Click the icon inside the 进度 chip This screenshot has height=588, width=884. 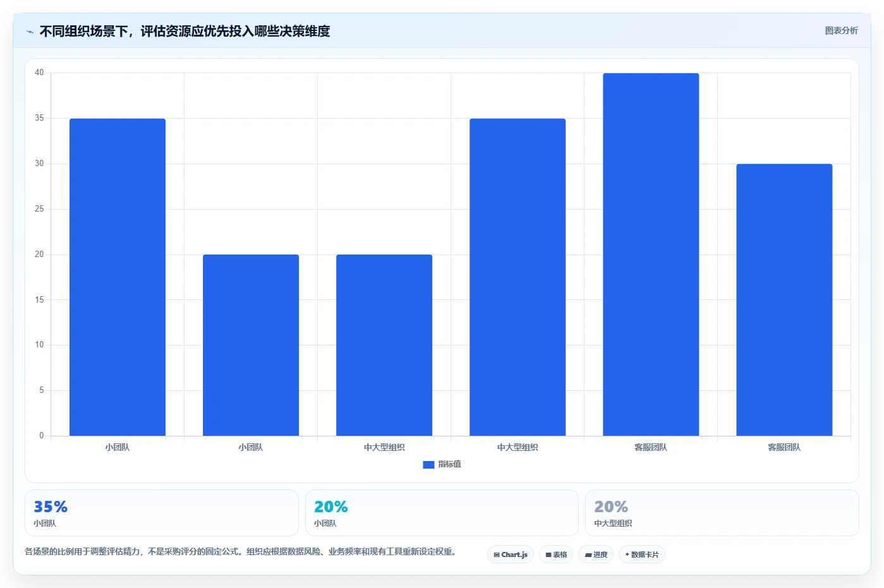tap(588, 555)
